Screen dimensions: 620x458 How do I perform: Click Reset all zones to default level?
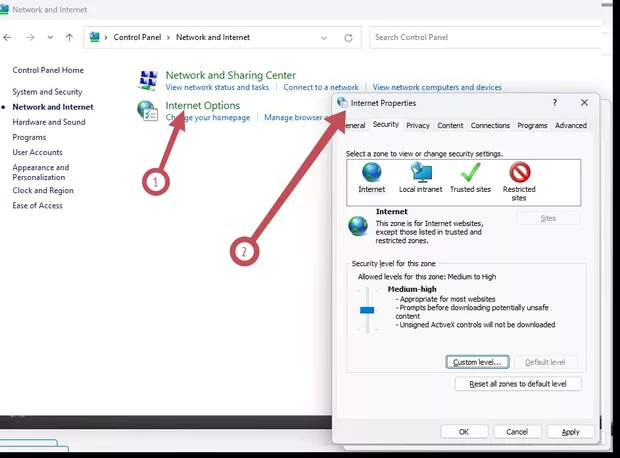518,384
